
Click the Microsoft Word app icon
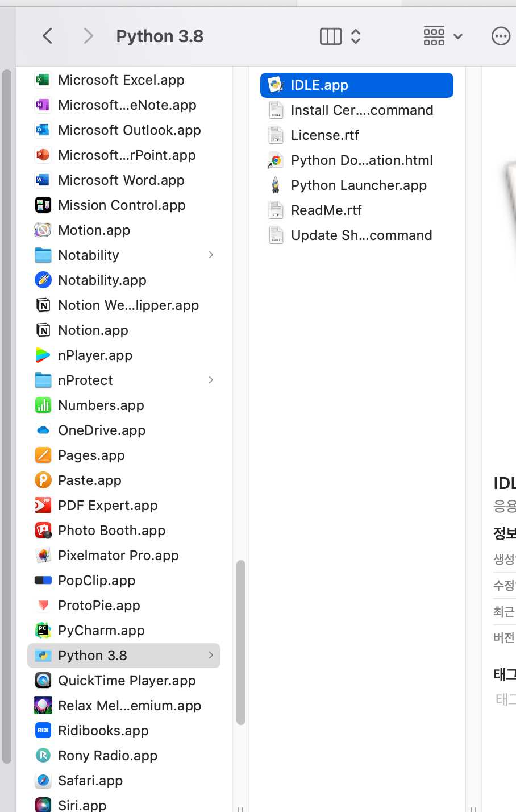[43, 180]
